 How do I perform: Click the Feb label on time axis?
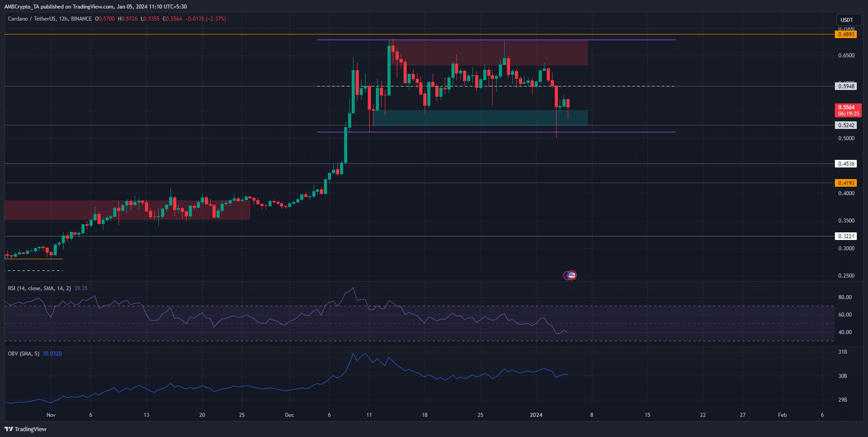(782, 415)
